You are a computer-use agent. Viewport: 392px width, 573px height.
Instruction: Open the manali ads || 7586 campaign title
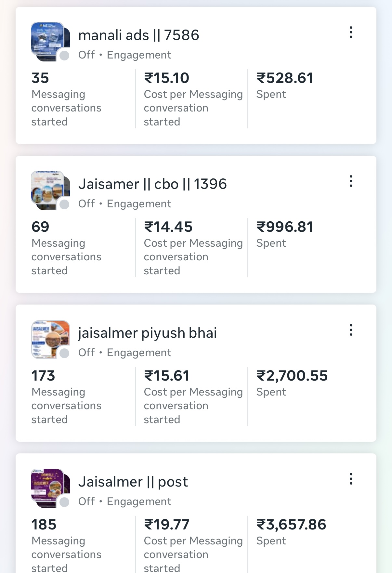coord(139,35)
